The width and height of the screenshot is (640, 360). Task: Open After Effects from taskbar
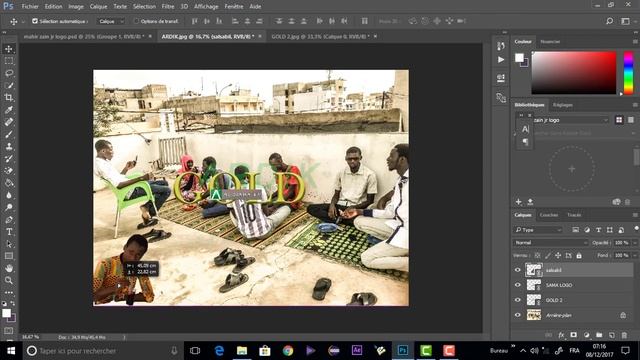pos(357,350)
